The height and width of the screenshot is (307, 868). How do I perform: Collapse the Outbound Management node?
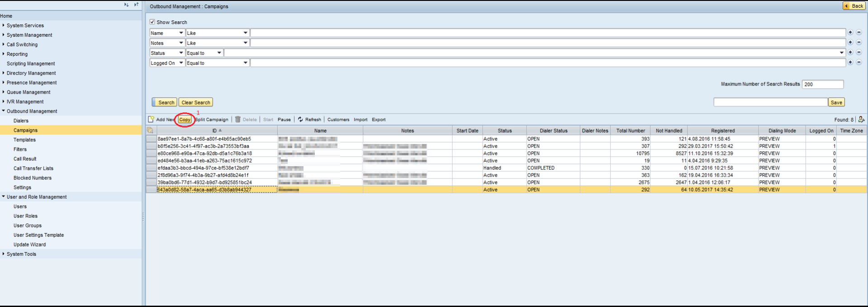[x=4, y=111]
